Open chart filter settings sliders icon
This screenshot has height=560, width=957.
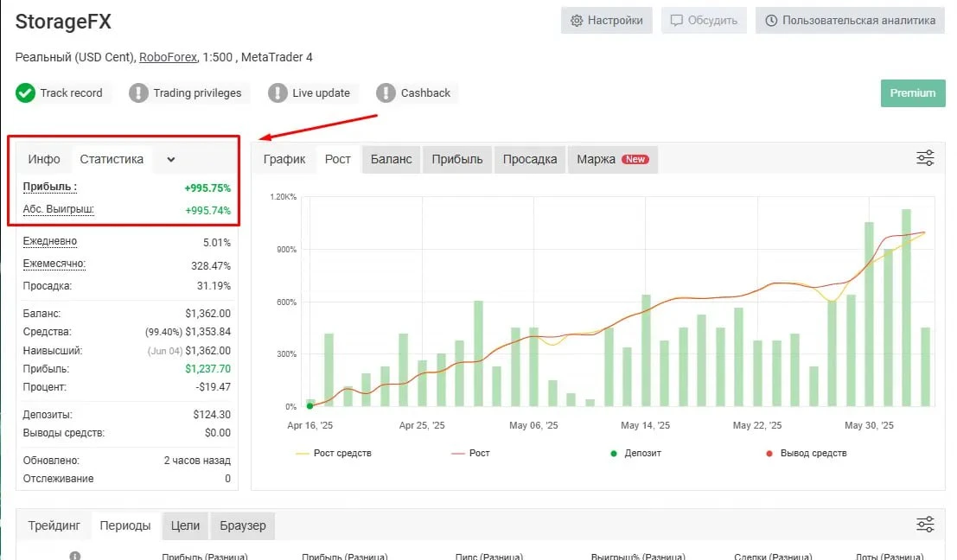(925, 158)
